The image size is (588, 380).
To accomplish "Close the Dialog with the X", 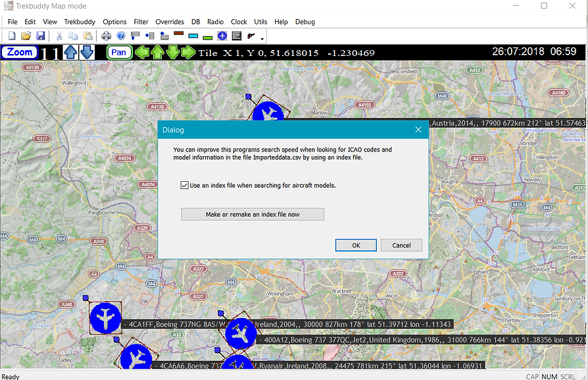I will pyautogui.click(x=418, y=130).
